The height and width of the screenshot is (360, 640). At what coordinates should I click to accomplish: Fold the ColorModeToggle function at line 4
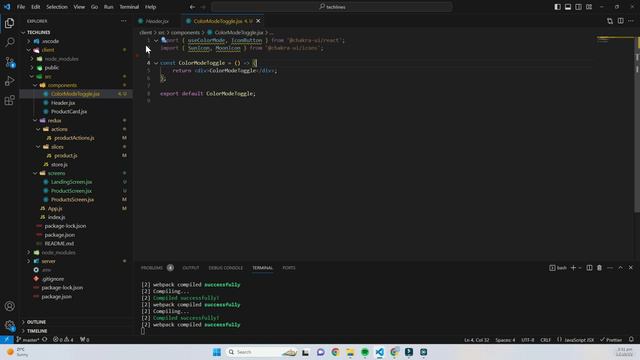coord(156,63)
